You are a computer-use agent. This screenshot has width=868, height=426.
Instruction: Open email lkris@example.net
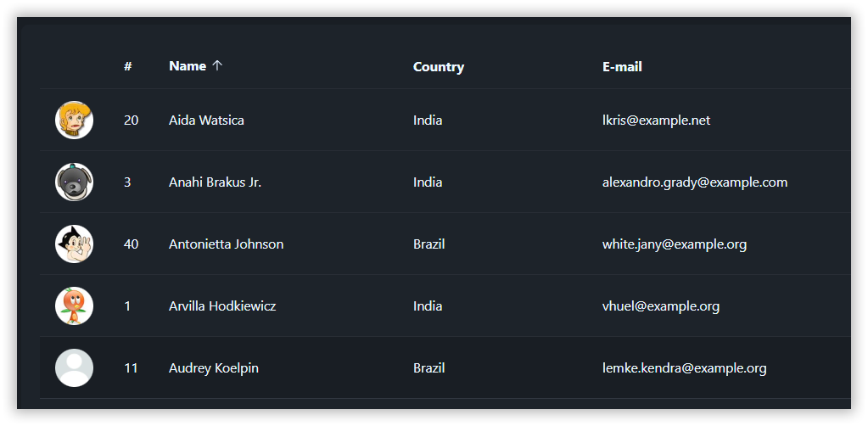point(656,121)
